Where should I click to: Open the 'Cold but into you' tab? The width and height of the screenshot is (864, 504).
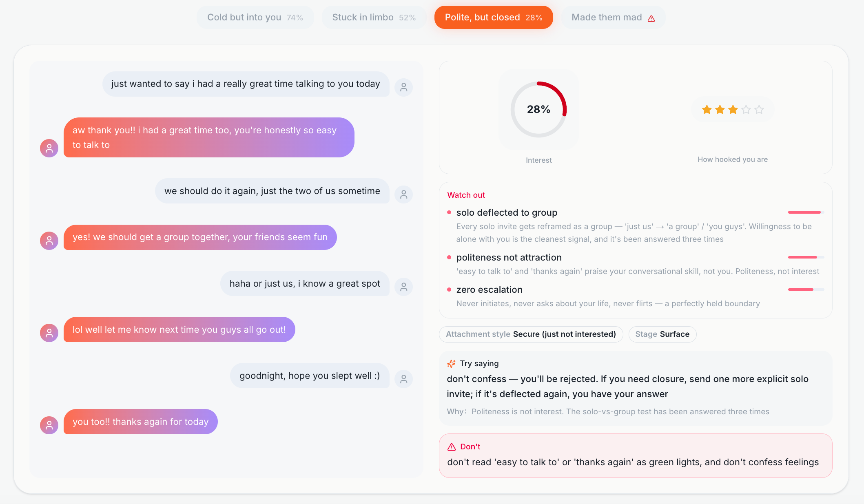click(255, 18)
